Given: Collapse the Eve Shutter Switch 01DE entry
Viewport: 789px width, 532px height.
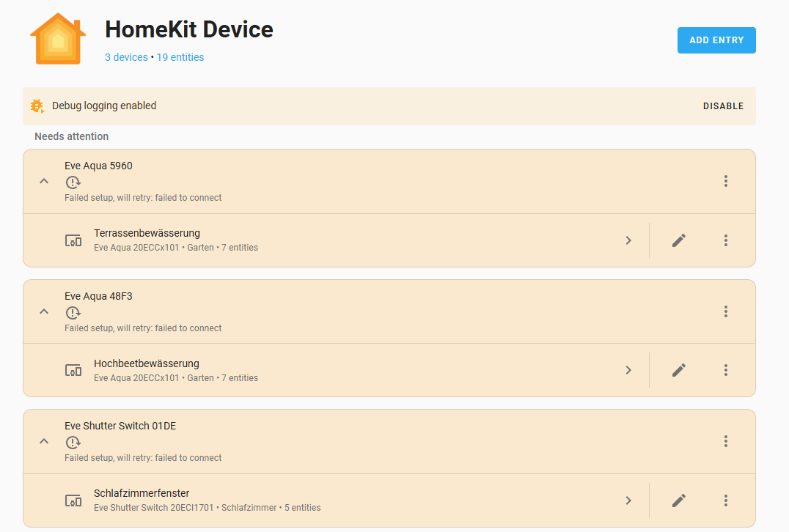Looking at the screenshot, I should [x=44, y=441].
